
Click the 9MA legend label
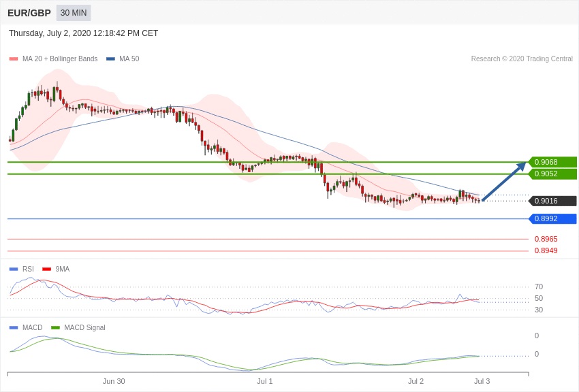point(63,269)
